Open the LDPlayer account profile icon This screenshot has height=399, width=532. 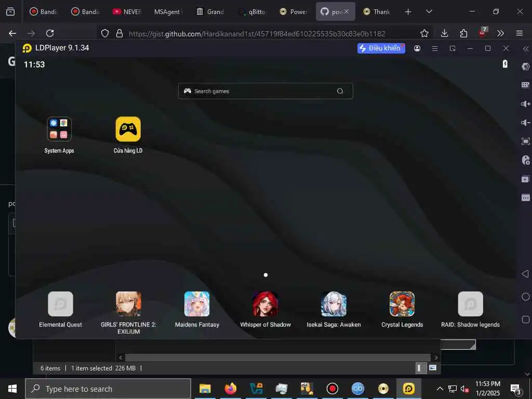[417, 48]
